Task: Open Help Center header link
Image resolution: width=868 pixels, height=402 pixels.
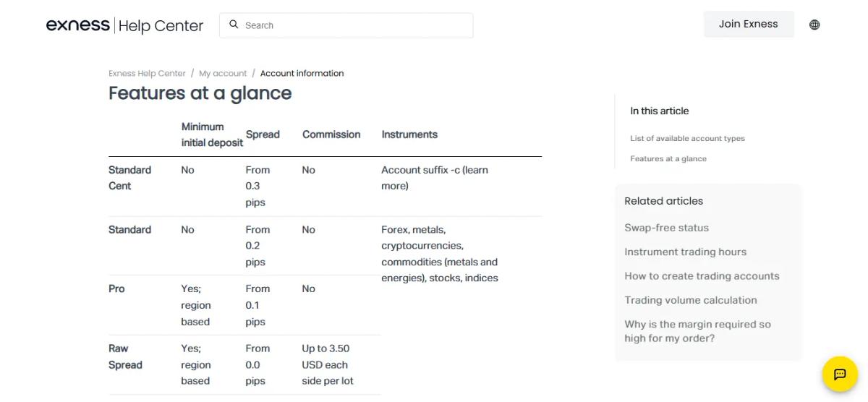Action: click(161, 26)
